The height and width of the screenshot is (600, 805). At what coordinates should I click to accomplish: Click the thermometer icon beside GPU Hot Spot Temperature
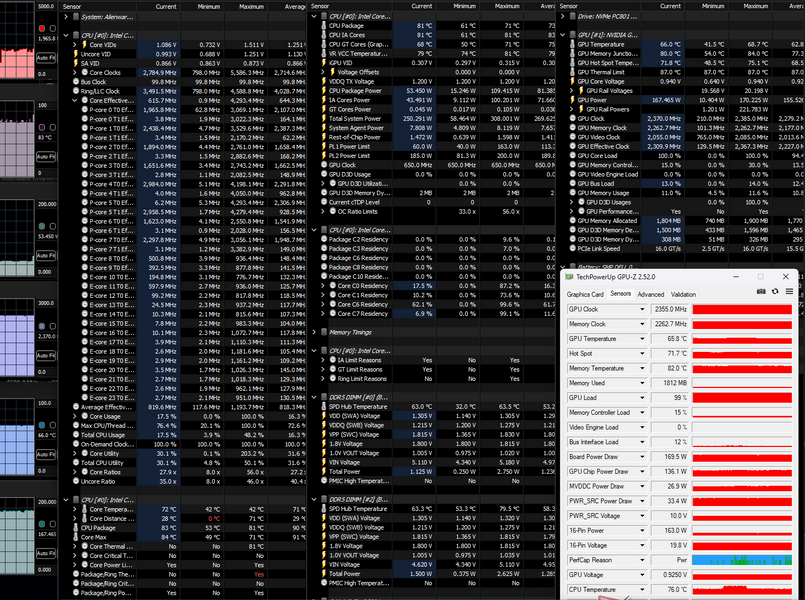(x=572, y=63)
